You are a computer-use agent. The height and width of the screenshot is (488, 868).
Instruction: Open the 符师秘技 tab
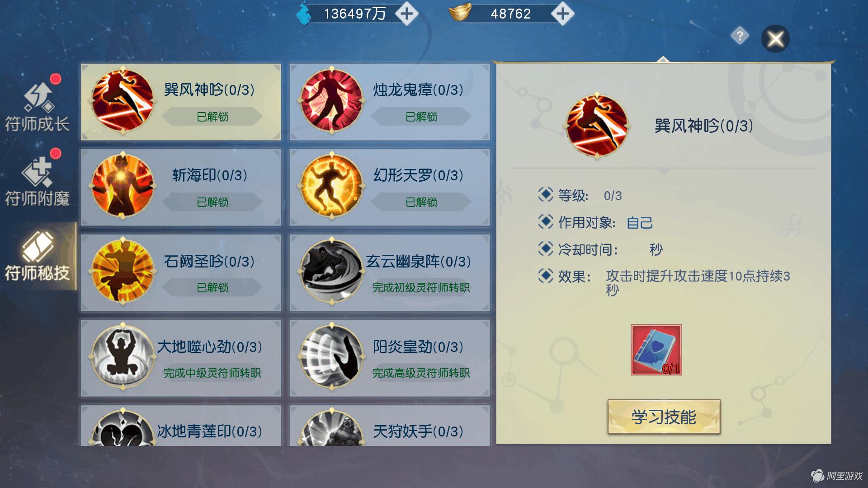(x=37, y=256)
